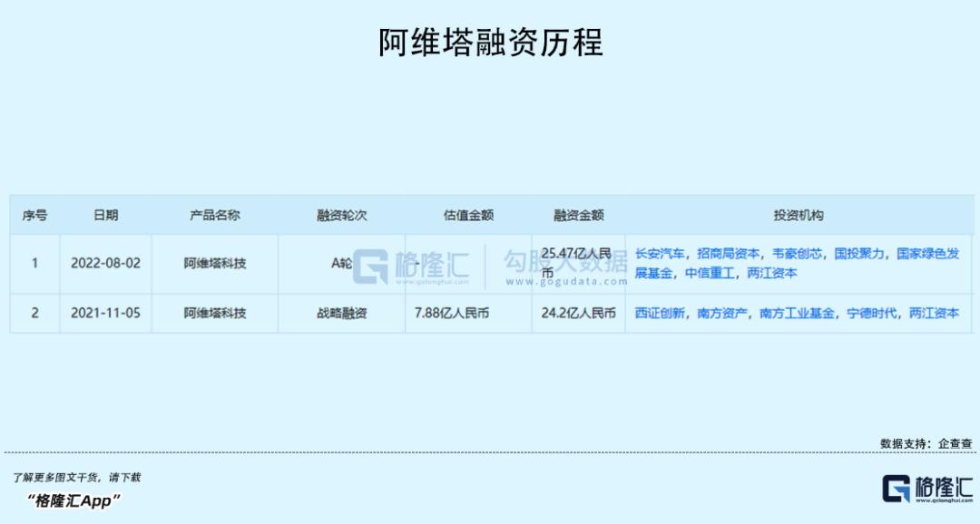The height and width of the screenshot is (524, 980).
Task: Select the date cell 2022-08-02
Action: pos(105,263)
